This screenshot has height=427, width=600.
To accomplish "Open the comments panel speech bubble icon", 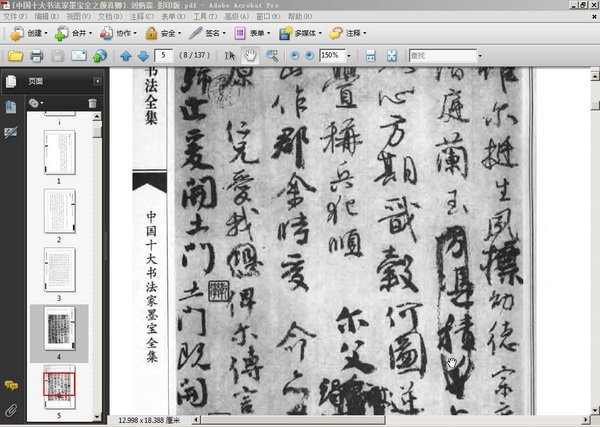I will [x=11, y=384].
